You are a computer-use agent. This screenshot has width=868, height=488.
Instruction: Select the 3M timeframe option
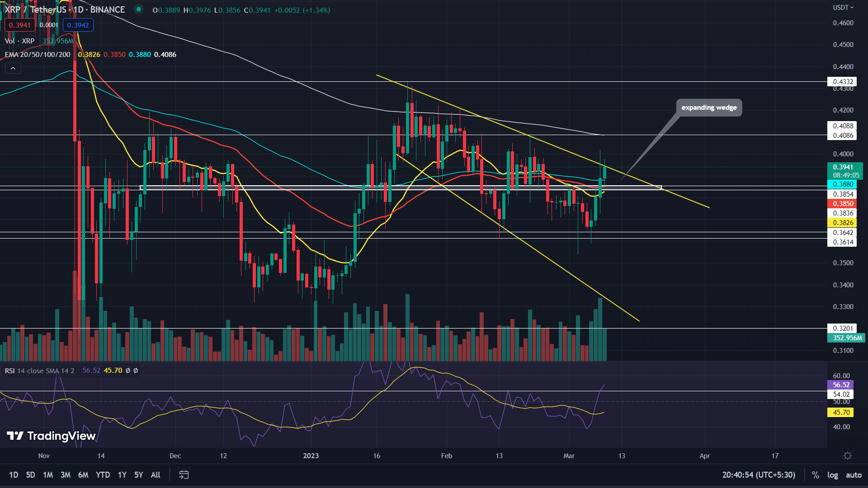point(66,475)
